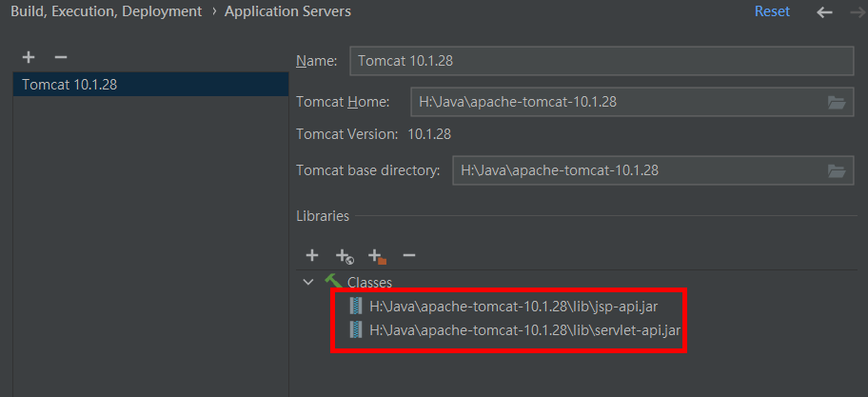Add library with folder plus icon
The height and width of the screenshot is (397, 868).
(x=377, y=256)
